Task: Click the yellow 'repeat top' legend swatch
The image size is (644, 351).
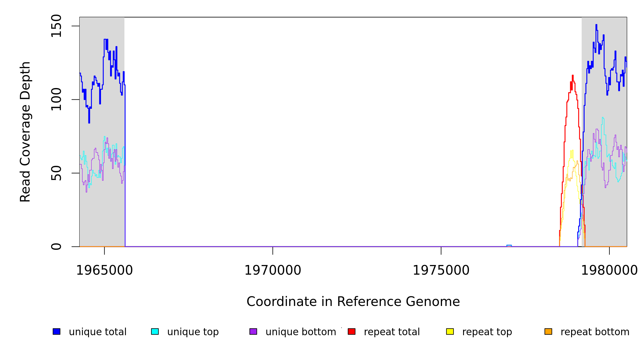Action: point(450,331)
